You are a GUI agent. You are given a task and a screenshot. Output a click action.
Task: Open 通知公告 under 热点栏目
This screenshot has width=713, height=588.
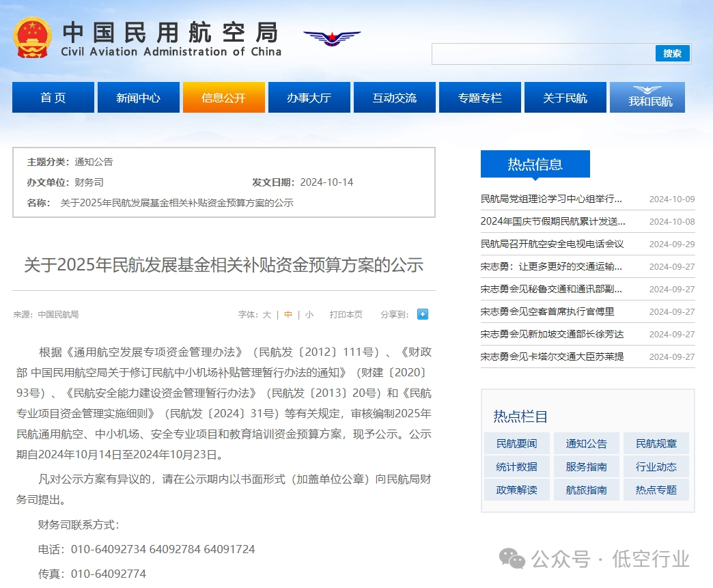click(586, 443)
